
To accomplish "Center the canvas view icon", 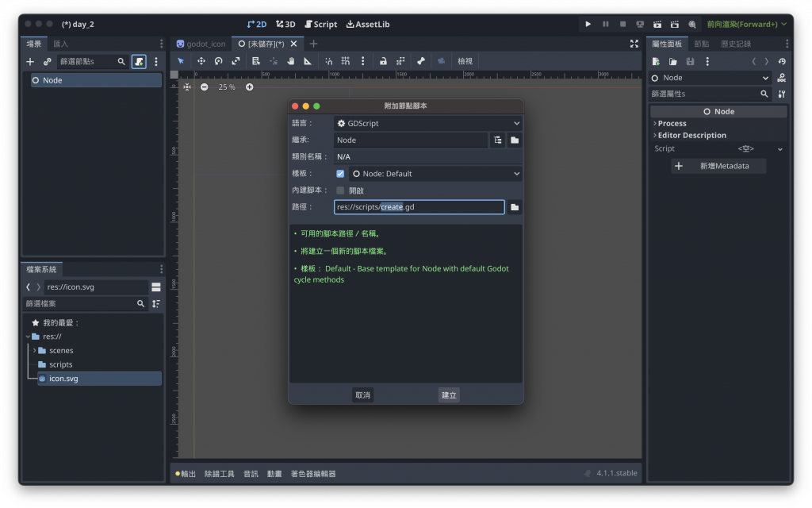I will [x=187, y=87].
